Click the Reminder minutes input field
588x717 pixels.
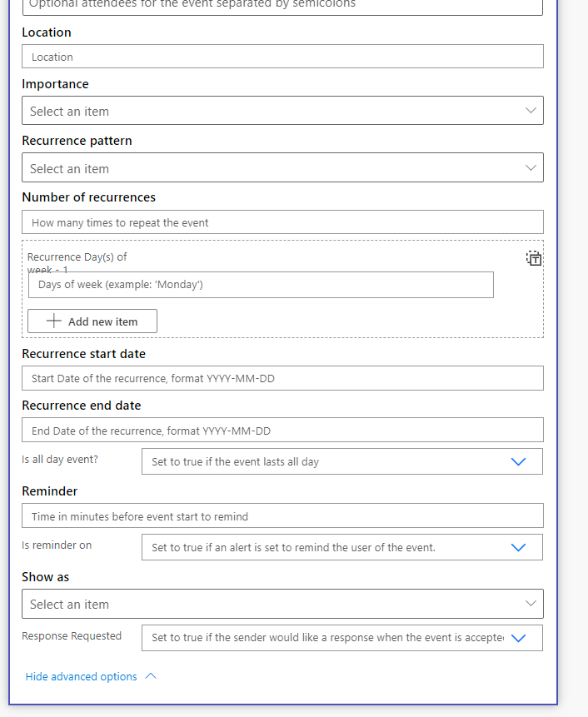tap(282, 516)
